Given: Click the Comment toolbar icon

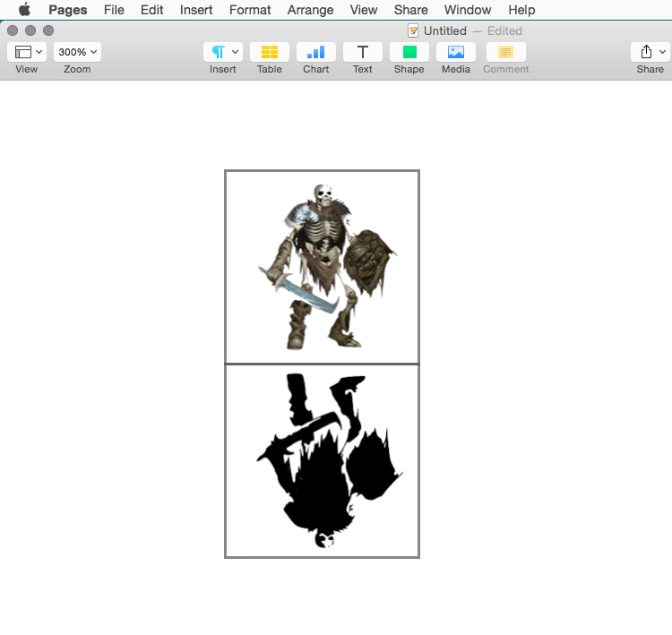Looking at the screenshot, I should coord(505,52).
